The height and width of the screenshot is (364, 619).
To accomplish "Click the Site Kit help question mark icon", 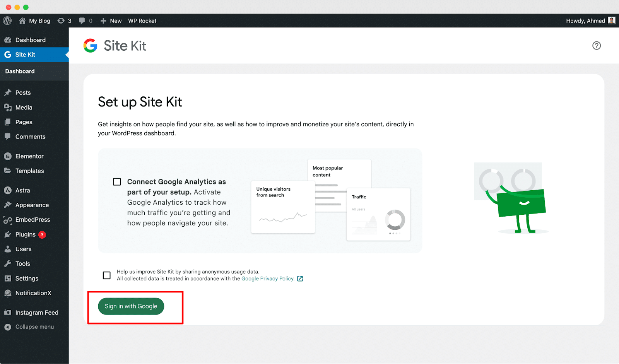I will pyautogui.click(x=597, y=46).
